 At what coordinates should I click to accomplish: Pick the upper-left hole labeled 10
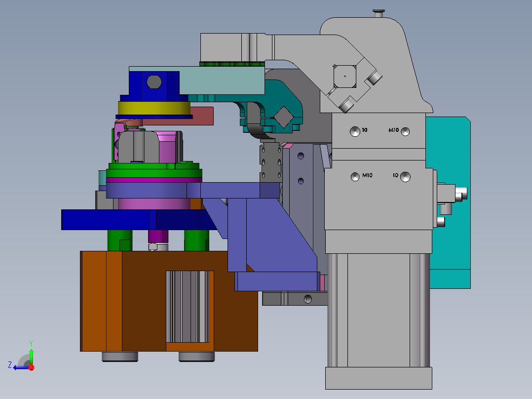pyautogui.click(x=355, y=131)
